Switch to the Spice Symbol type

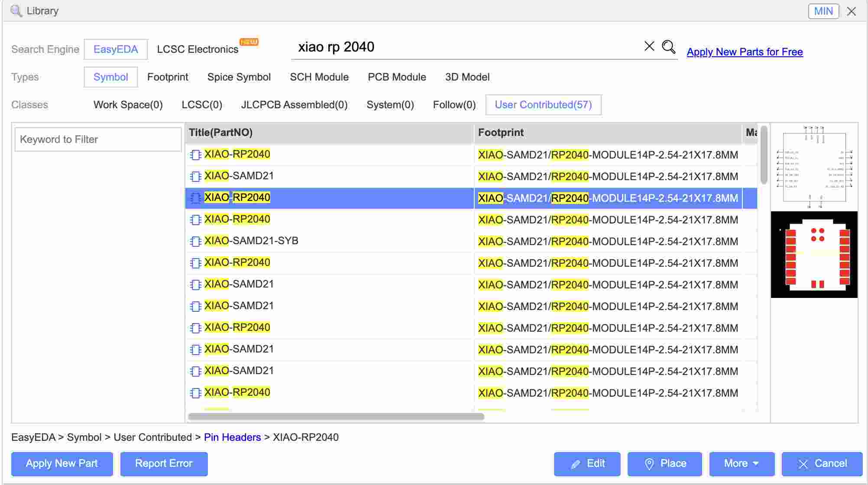[x=239, y=77]
